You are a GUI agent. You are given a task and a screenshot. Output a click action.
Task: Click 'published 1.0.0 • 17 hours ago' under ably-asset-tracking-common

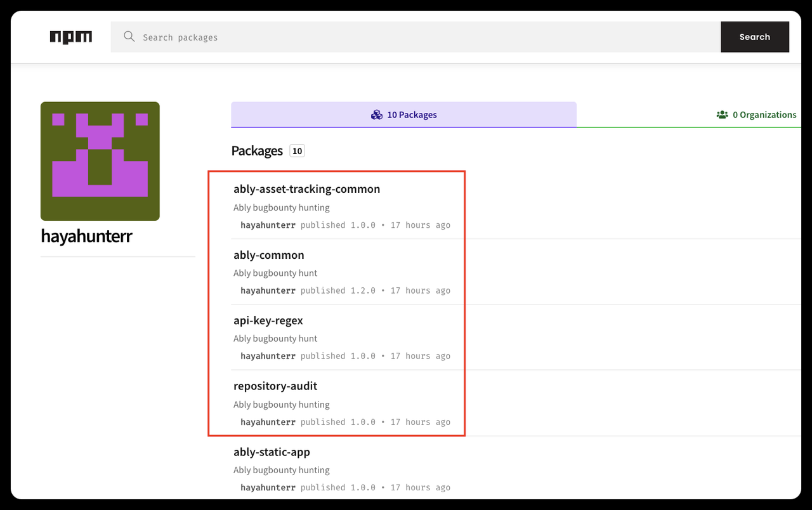(376, 225)
